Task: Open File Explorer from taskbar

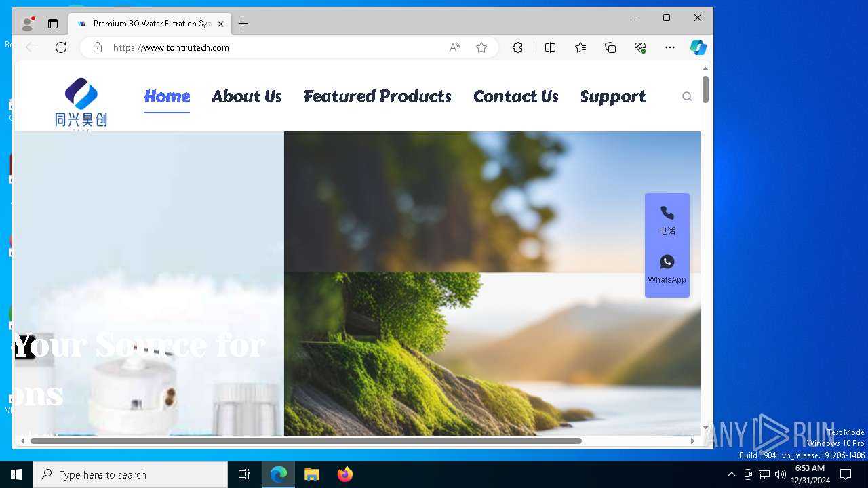Action: (x=311, y=474)
